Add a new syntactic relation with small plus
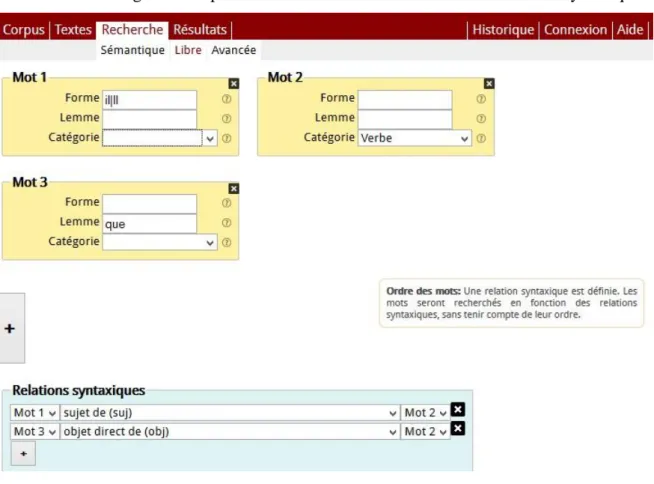 click(x=23, y=454)
